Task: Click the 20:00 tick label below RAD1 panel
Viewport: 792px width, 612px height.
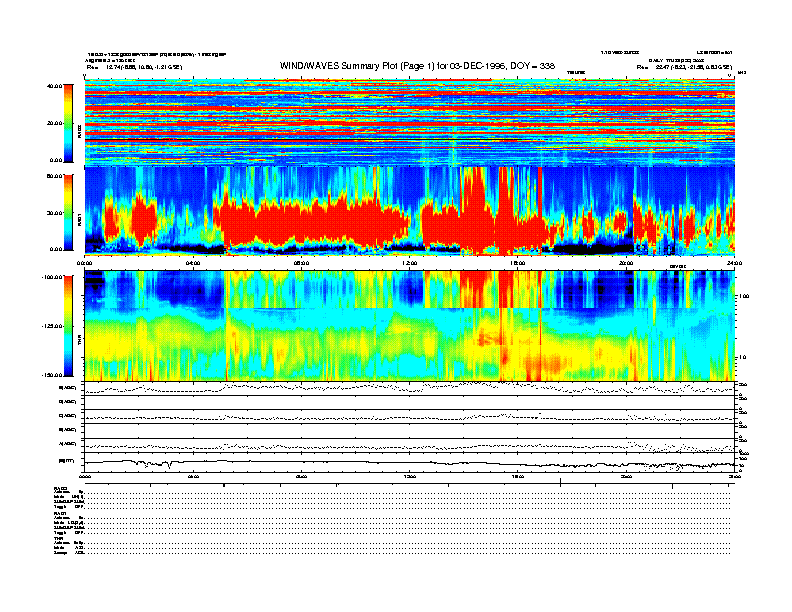Action: pos(626,263)
